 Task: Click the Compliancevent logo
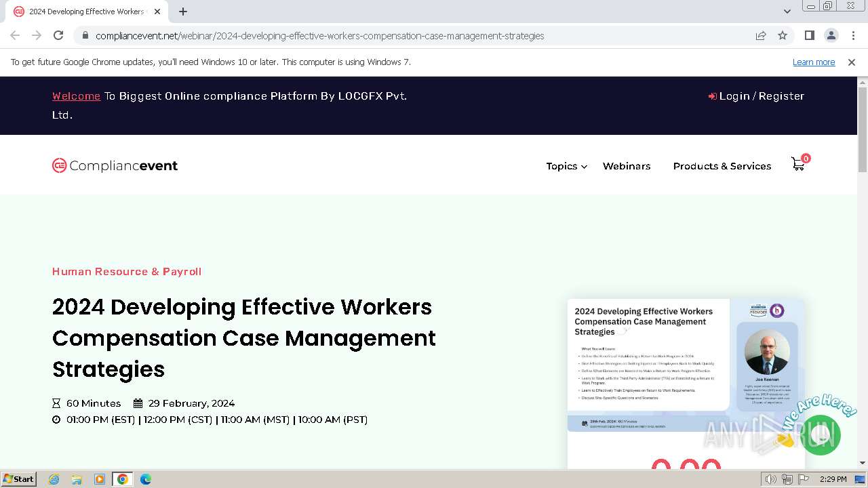[115, 165]
